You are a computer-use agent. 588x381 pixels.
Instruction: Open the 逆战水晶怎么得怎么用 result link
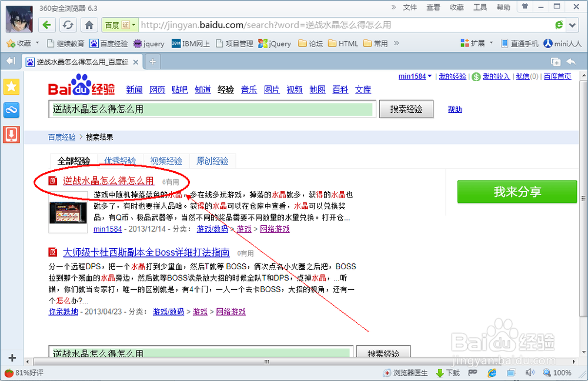coord(109,181)
